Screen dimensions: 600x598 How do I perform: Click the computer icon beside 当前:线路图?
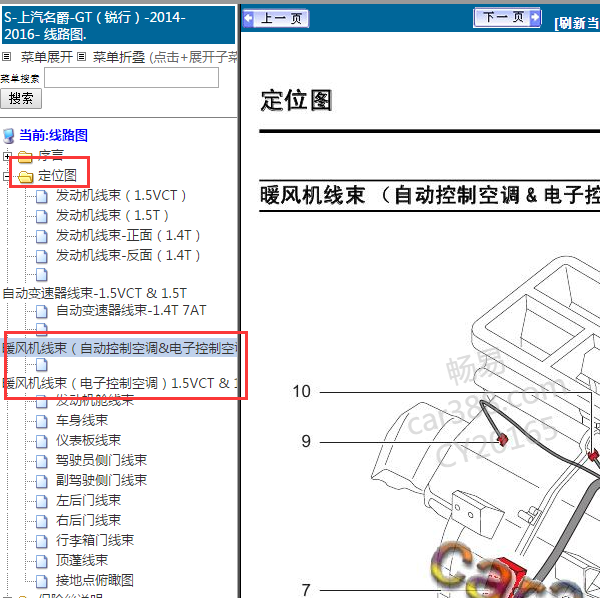(8, 135)
